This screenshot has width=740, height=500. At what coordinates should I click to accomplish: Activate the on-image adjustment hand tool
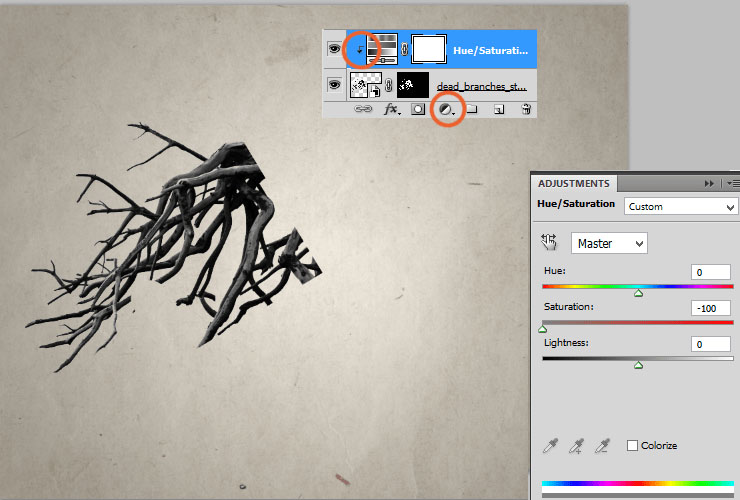(549, 242)
